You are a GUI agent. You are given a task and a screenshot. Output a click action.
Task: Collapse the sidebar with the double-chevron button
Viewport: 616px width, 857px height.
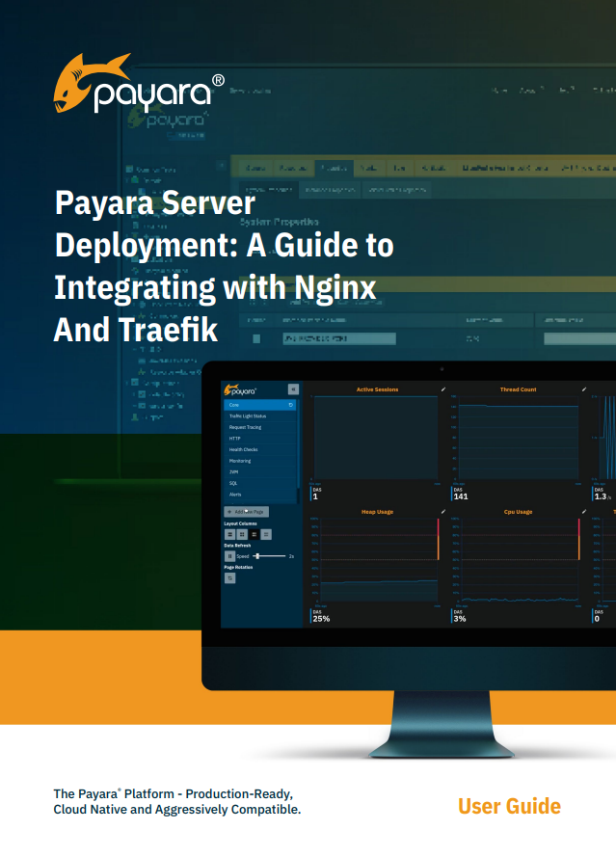tap(294, 389)
